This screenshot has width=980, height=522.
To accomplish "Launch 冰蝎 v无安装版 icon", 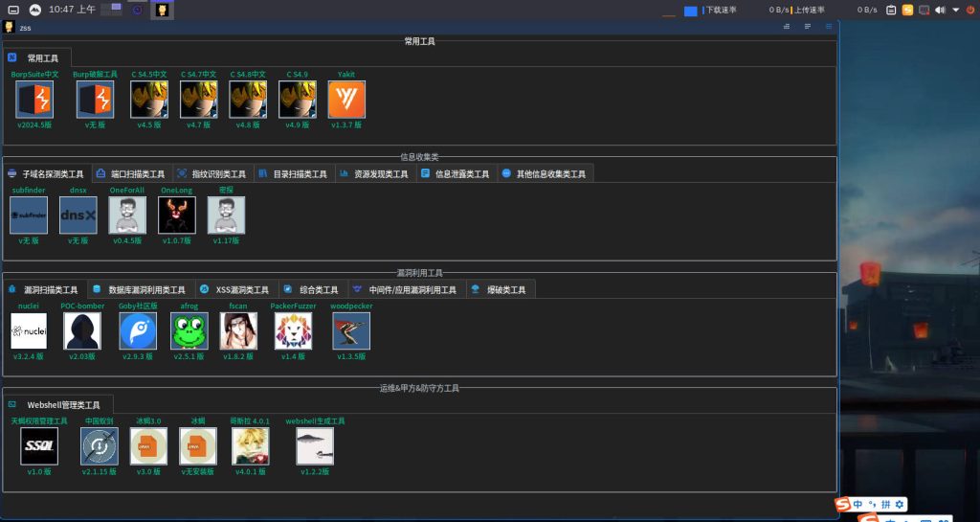I will (198, 446).
